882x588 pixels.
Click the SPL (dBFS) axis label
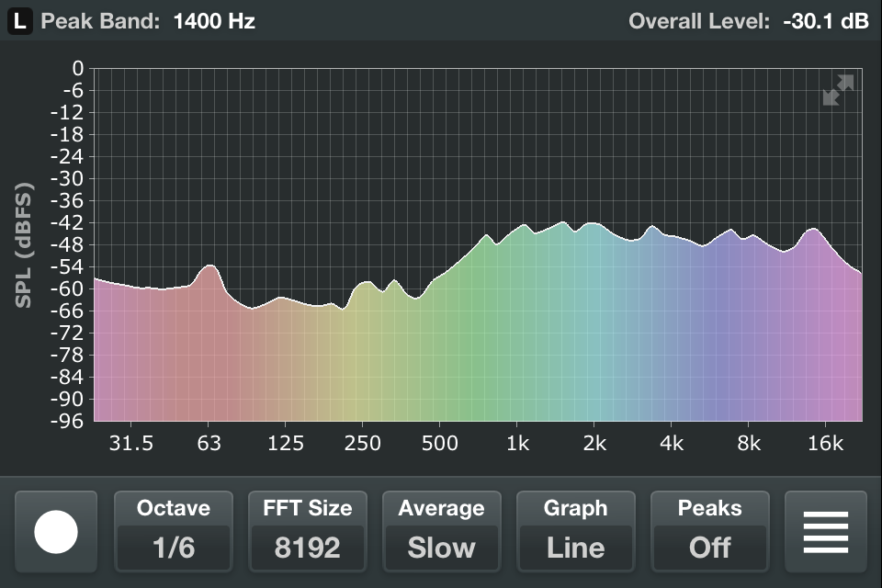[x=23, y=244]
